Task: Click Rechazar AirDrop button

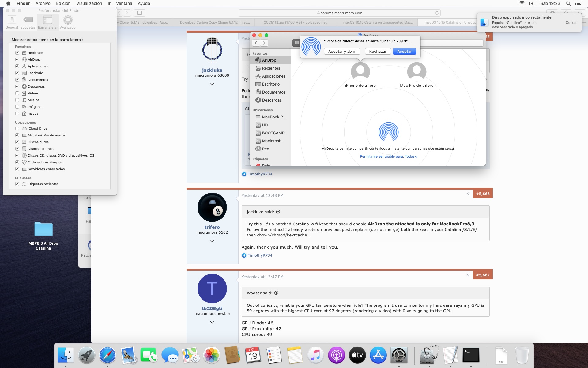Action: pyautogui.click(x=378, y=51)
